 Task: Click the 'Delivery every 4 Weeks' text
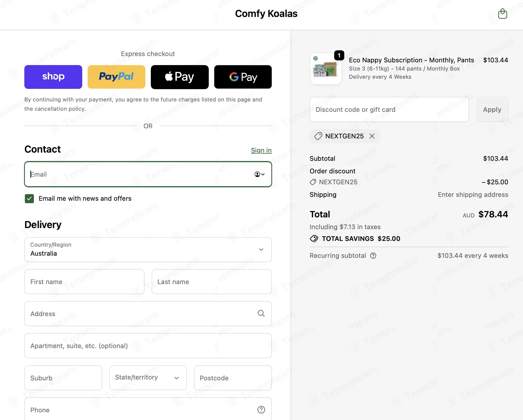380,77
